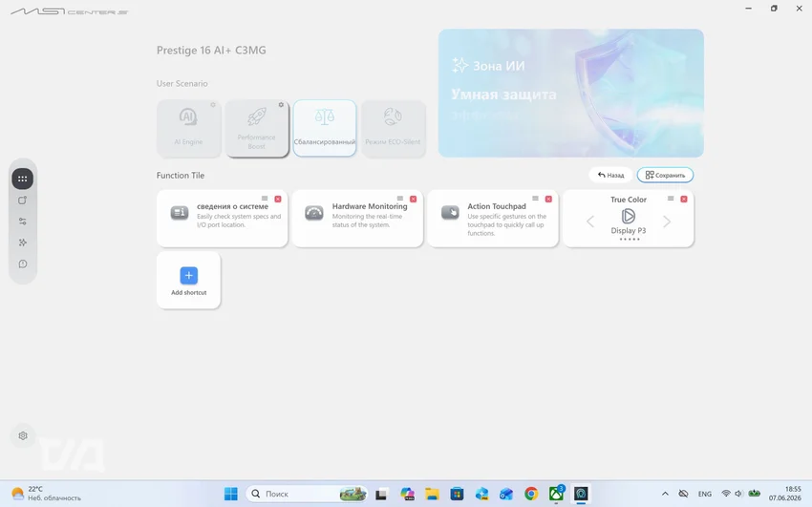The width and height of the screenshot is (812, 507).
Task: Switch True Color to previous mode
Action: [x=590, y=222]
